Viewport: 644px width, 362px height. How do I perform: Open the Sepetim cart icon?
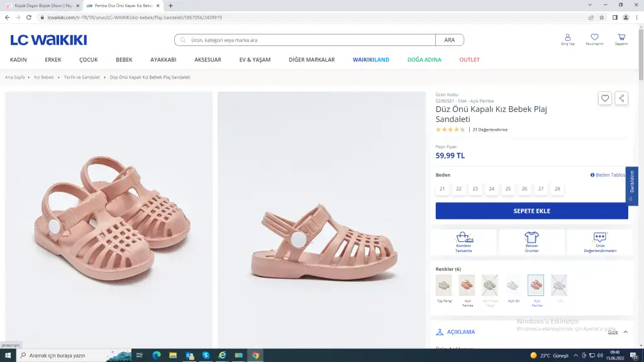[x=621, y=40]
